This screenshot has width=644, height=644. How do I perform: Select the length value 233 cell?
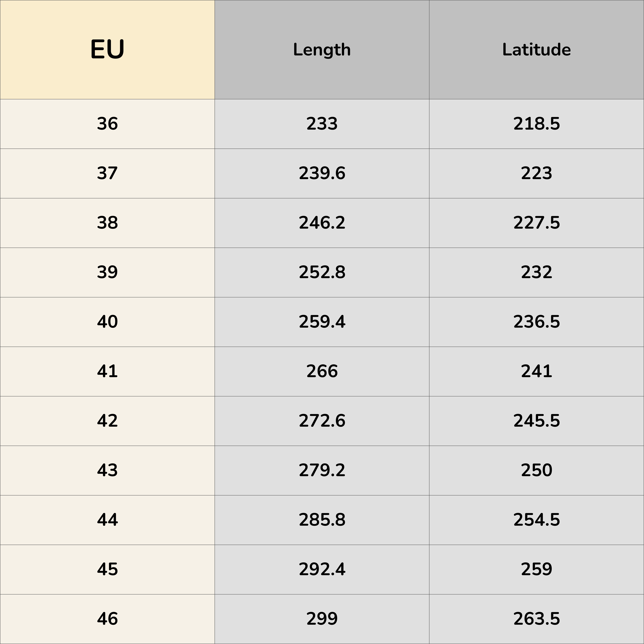[x=322, y=124]
